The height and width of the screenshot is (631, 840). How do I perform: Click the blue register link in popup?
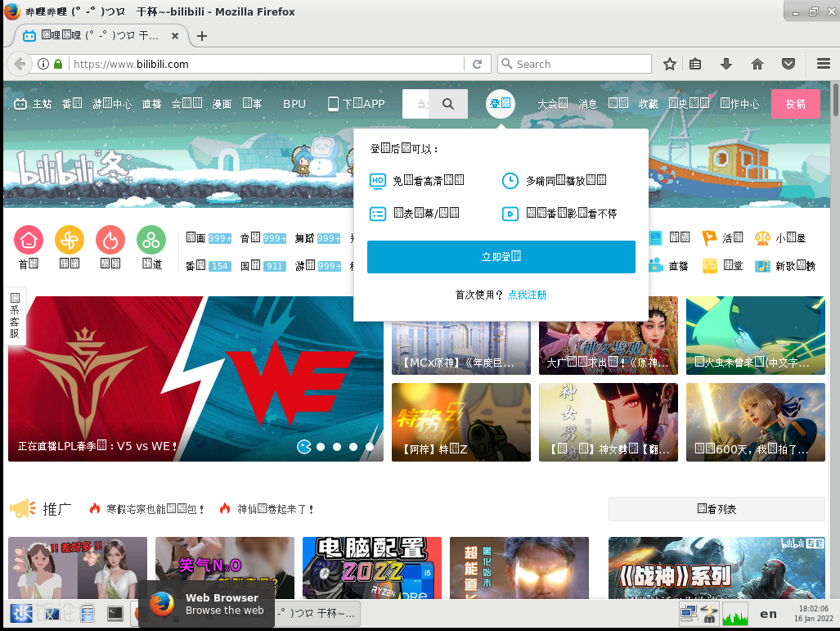tap(527, 295)
